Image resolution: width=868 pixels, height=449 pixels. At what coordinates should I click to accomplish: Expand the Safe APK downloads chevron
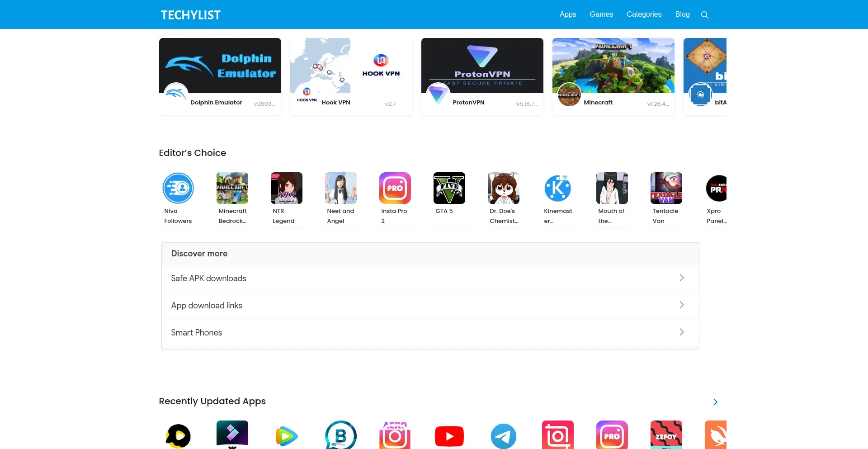click(682, 278)
